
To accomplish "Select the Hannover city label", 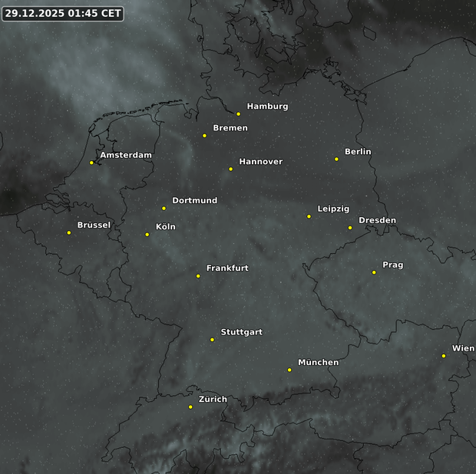I will (260, 162).
